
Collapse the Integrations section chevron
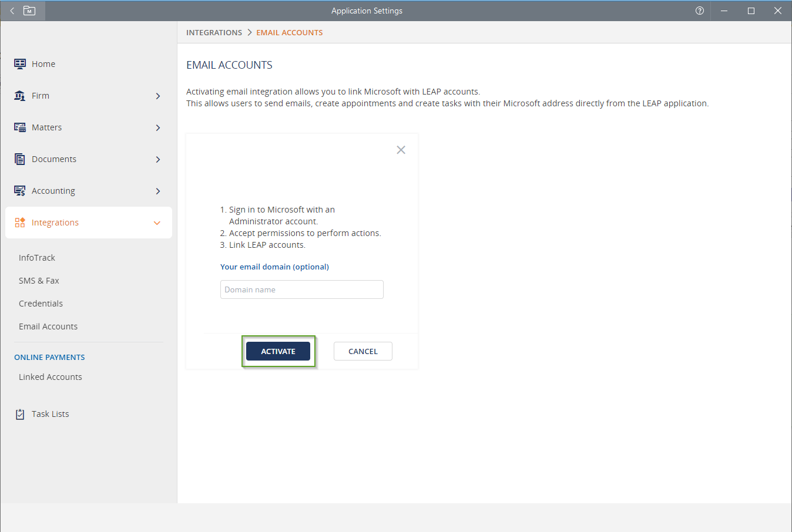[157, 223]
